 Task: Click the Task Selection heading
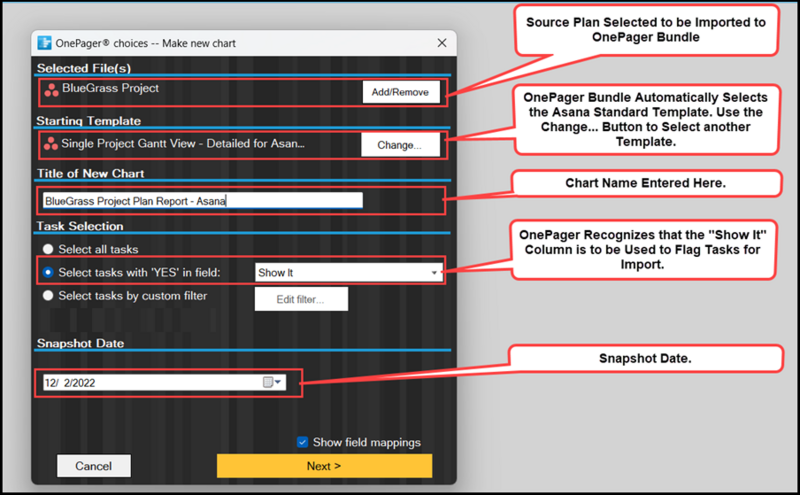[80, 226]
